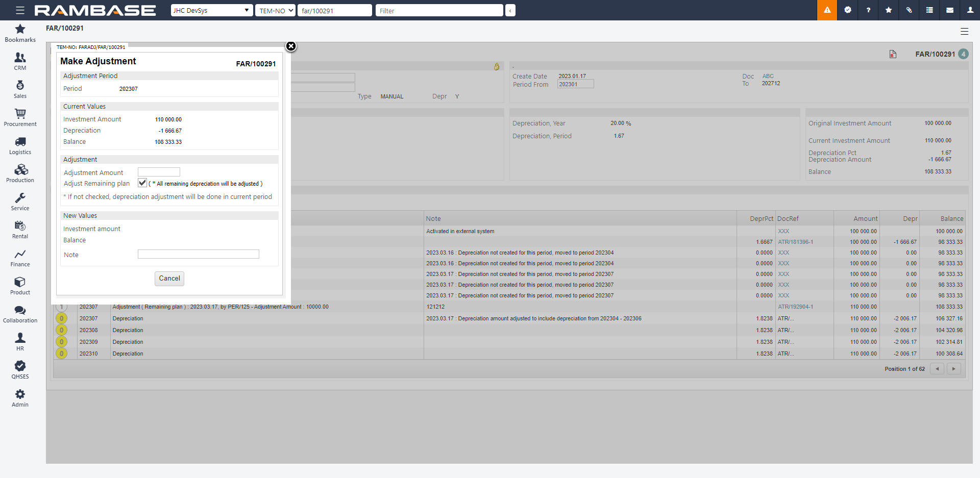Expand the TEM-NO database dropdown
Viewport: 980px width, 478px height.
tap(276, 10)
